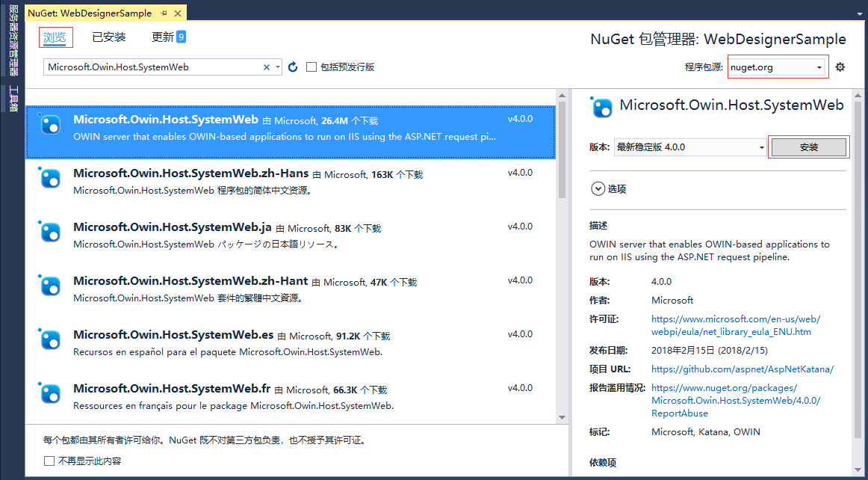The height and width of the screenshot is (480, 868).
Task: Open the 工具箱 side tab
Action: pos(13,99)
